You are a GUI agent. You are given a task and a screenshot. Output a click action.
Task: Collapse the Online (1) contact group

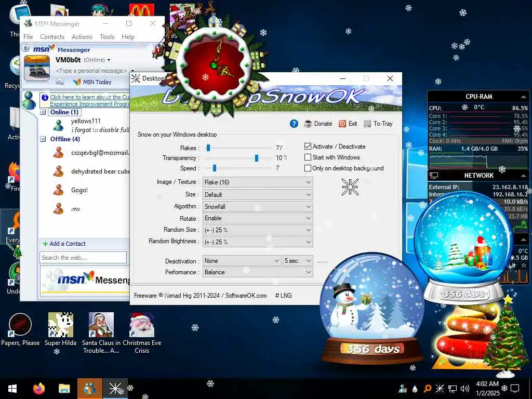[x=43, y=112]
